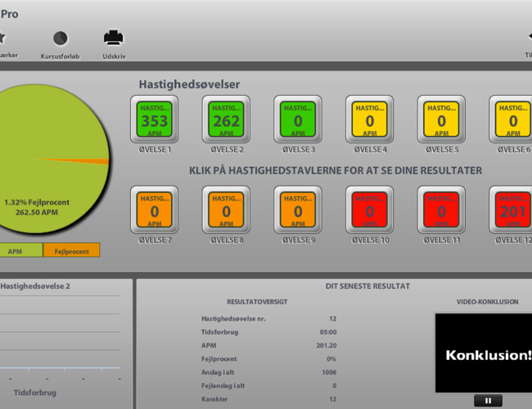Open the Øvelse 1 speed tile showing 353

(x=155, y=119)
